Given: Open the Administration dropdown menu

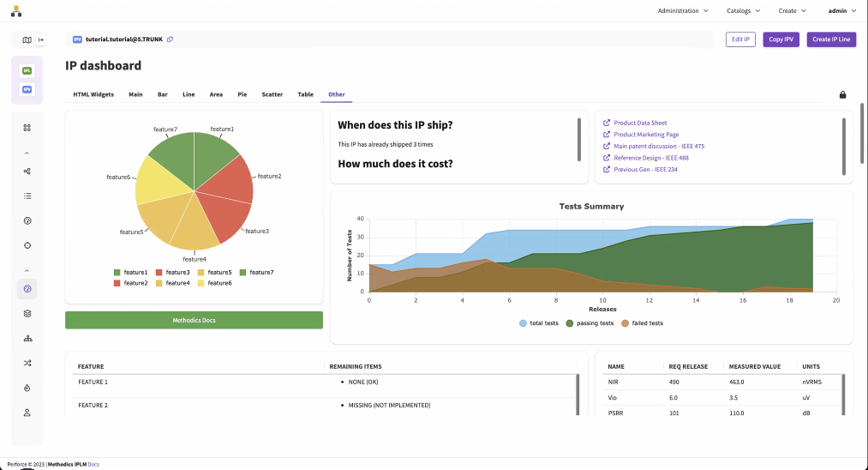Looking at the screenshot, I should [683, 11].
